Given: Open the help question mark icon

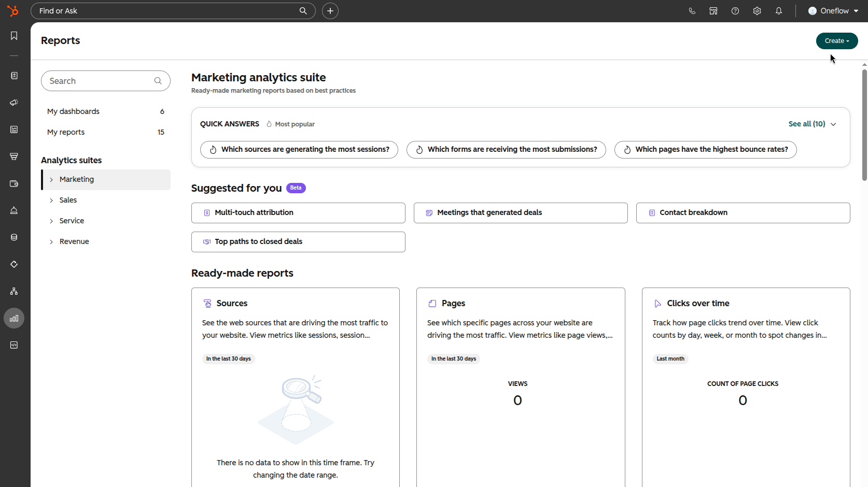Looking at the screenshot, I should [x=735, y=11].
